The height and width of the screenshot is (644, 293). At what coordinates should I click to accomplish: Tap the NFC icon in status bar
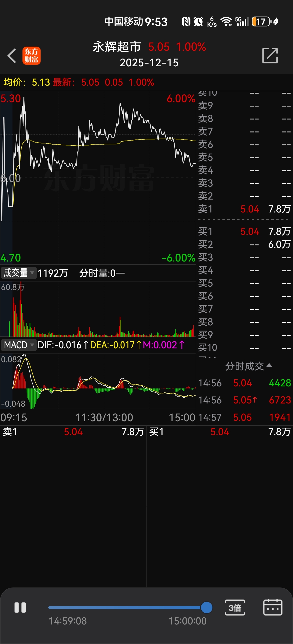pos(186,21)
